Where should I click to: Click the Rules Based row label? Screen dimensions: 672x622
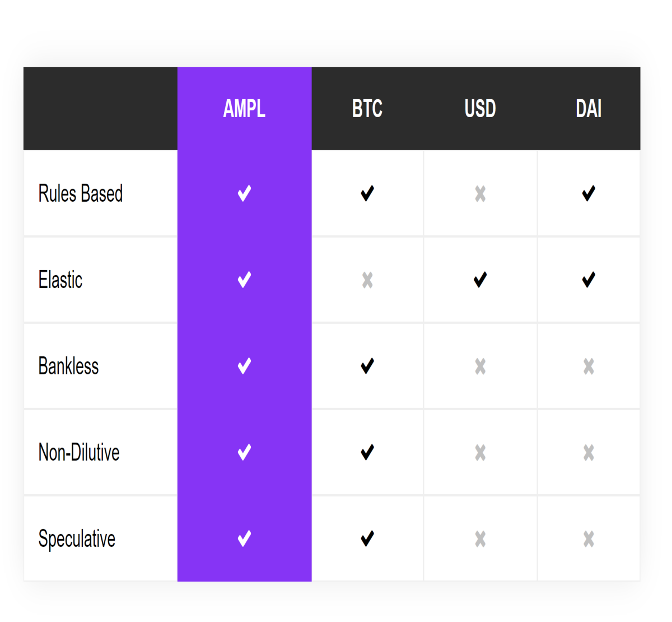(x=80, y=193)
